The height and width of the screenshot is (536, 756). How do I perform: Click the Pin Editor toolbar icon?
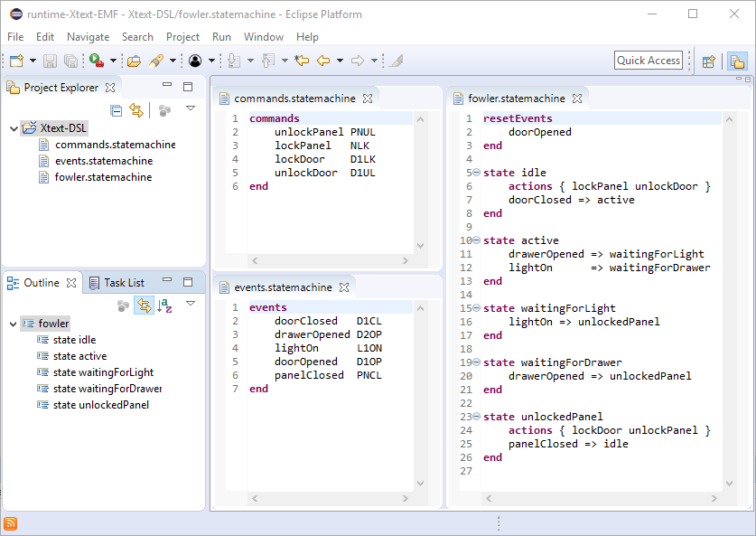pos(396,61)
